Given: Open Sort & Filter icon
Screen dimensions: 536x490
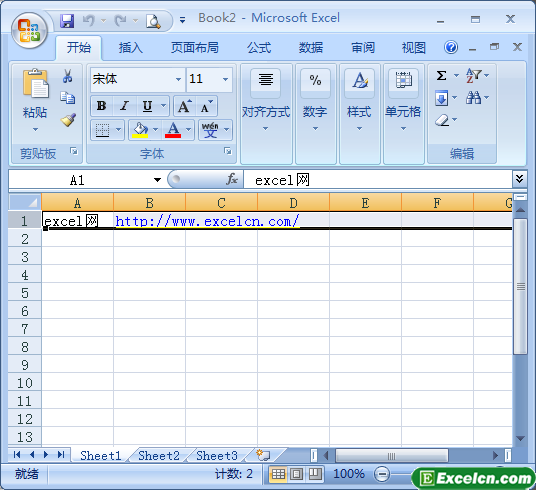Looking at the screenshot, I should (x=473, y=75).
